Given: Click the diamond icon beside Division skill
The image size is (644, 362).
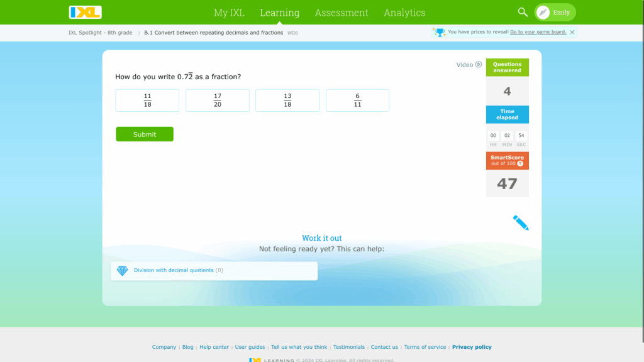Looking at the screenshot, I should coord(122,271).
